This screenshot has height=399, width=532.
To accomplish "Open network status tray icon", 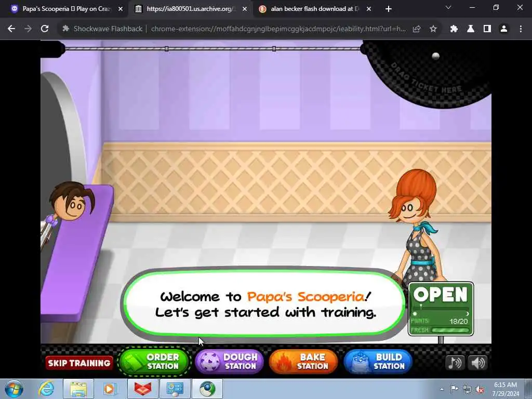I will tap(467, 390).
